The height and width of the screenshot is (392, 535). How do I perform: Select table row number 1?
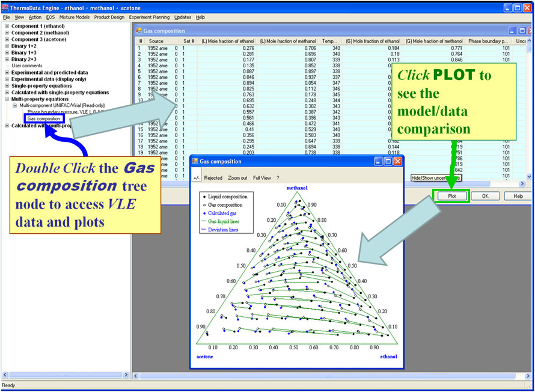139,48
